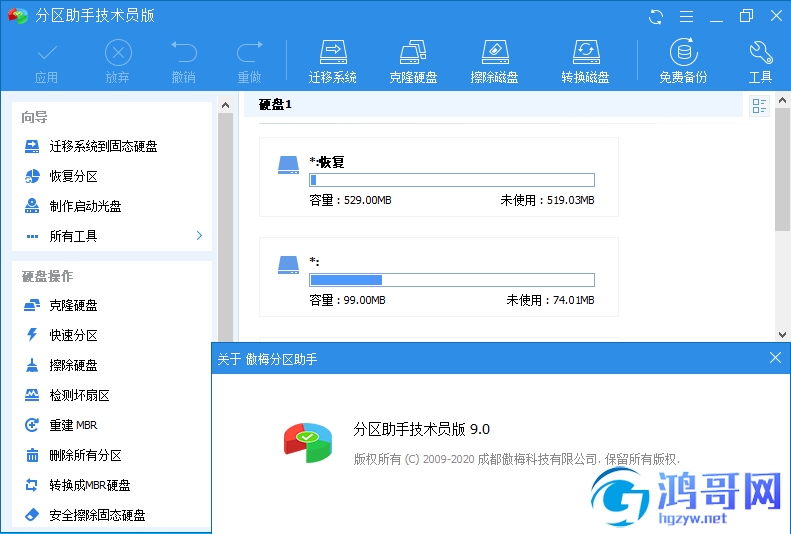Click the right pane scrollbar down arrow
The image size is (791, 534).
point(782,334)
